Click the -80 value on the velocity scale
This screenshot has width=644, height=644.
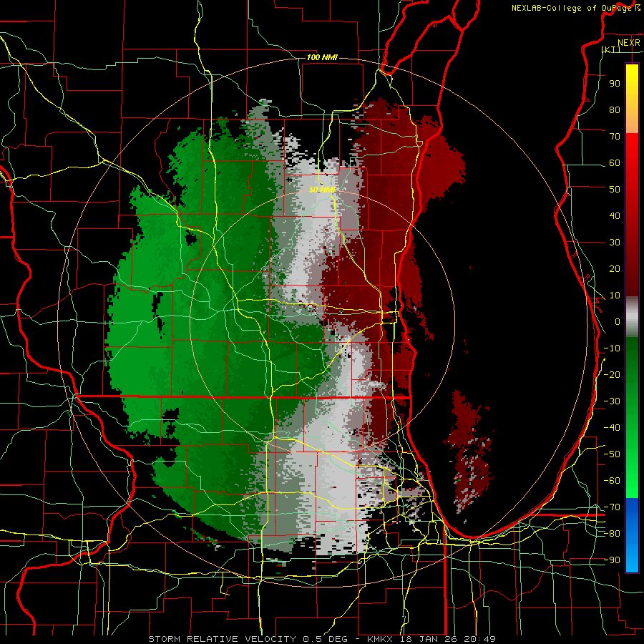coord(612,534)
